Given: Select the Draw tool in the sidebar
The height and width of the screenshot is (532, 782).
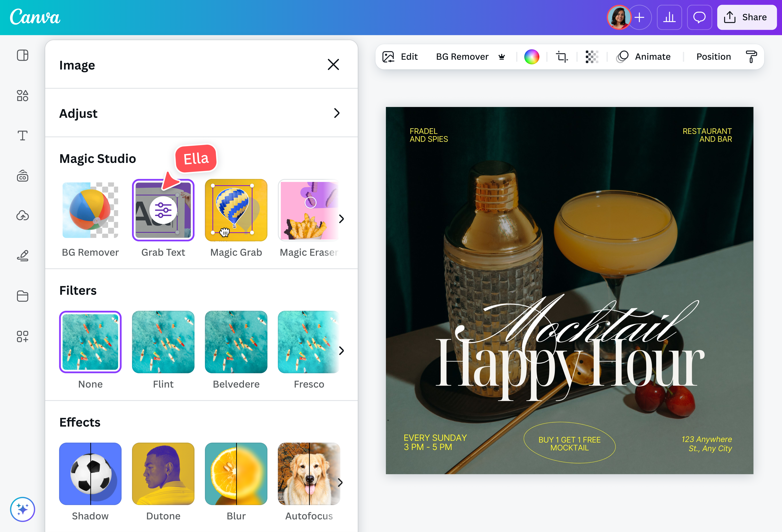Looking at the screenshot, I should coord(23,256).
